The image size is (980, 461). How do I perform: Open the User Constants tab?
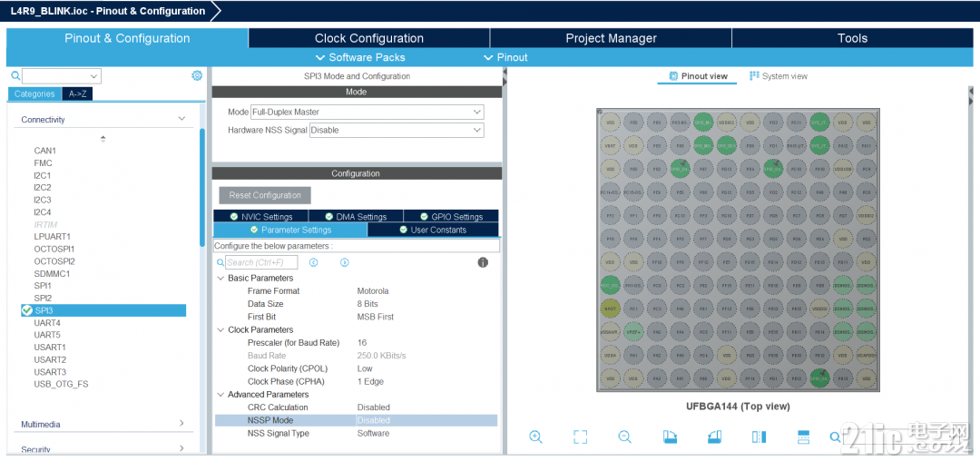click(x=433, y=230)
